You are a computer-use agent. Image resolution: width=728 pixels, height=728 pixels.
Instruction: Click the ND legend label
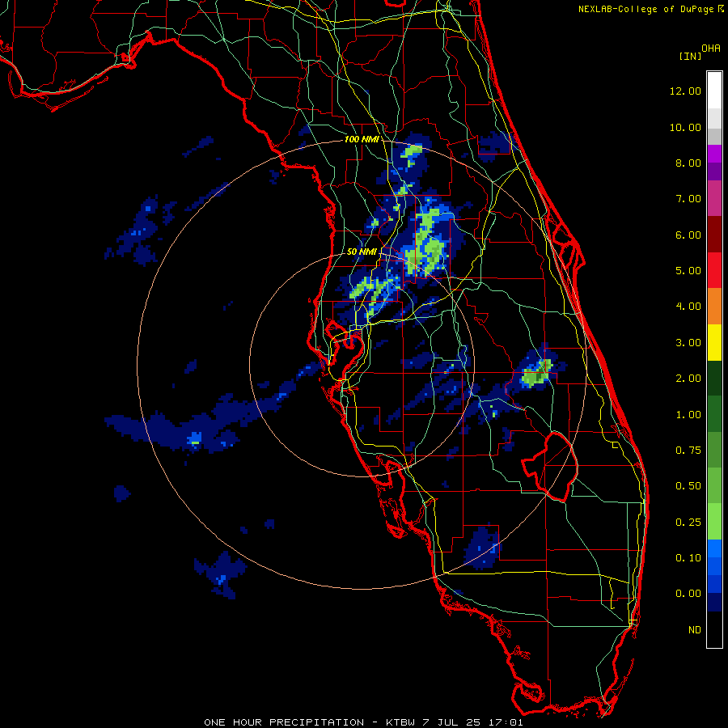click(695, 630)
